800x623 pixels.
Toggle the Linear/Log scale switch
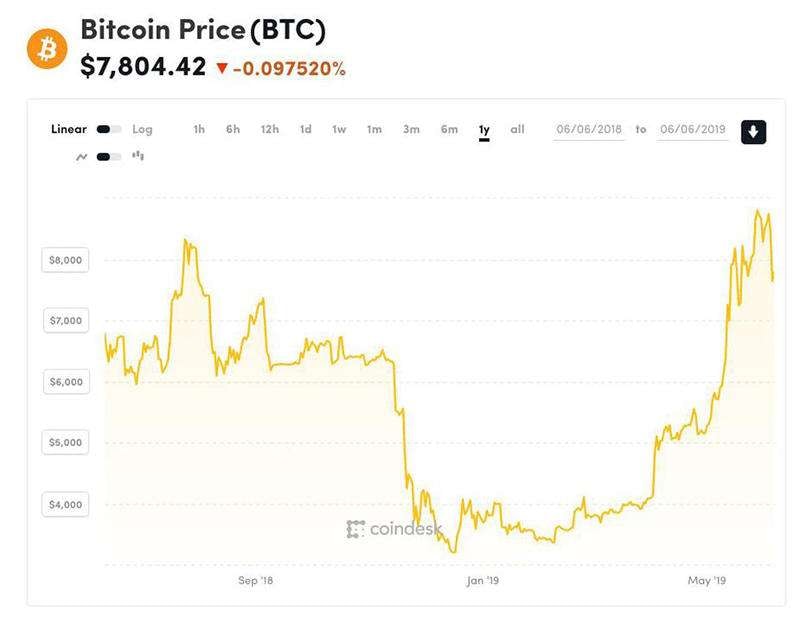pos(109,129)
